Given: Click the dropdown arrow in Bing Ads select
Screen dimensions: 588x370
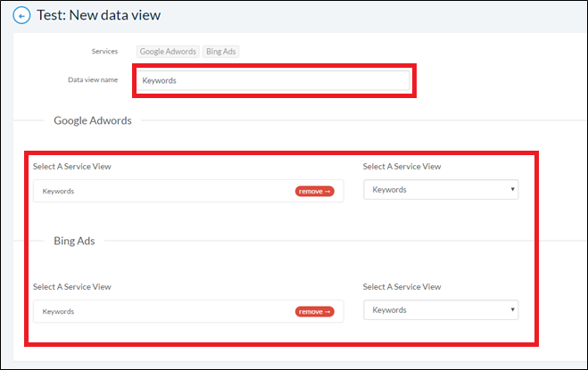Looking at the screenshot, I should pyautogui.click(x=512, y=309).
